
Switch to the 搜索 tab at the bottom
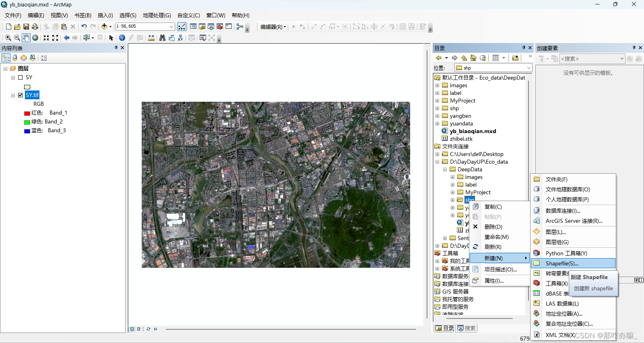[x=466, y=328]
